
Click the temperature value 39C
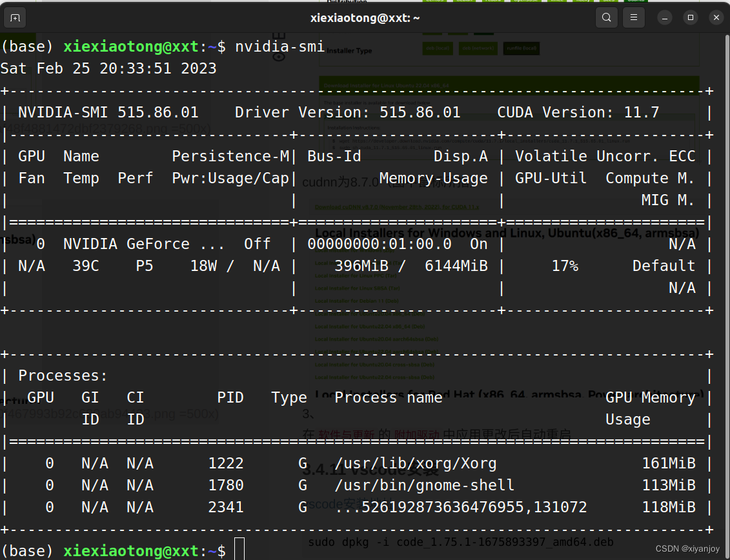point(86,266)
